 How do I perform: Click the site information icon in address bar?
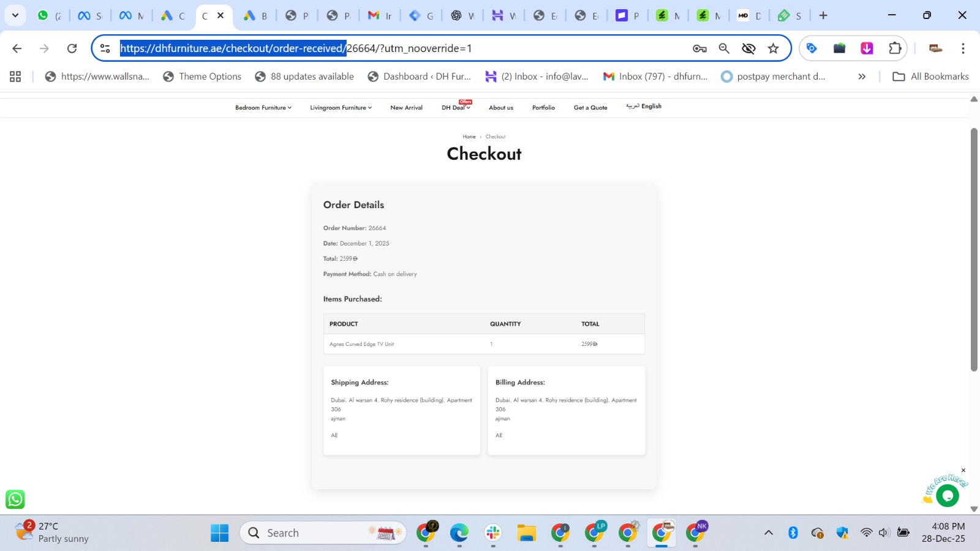[x=105, y=48]
